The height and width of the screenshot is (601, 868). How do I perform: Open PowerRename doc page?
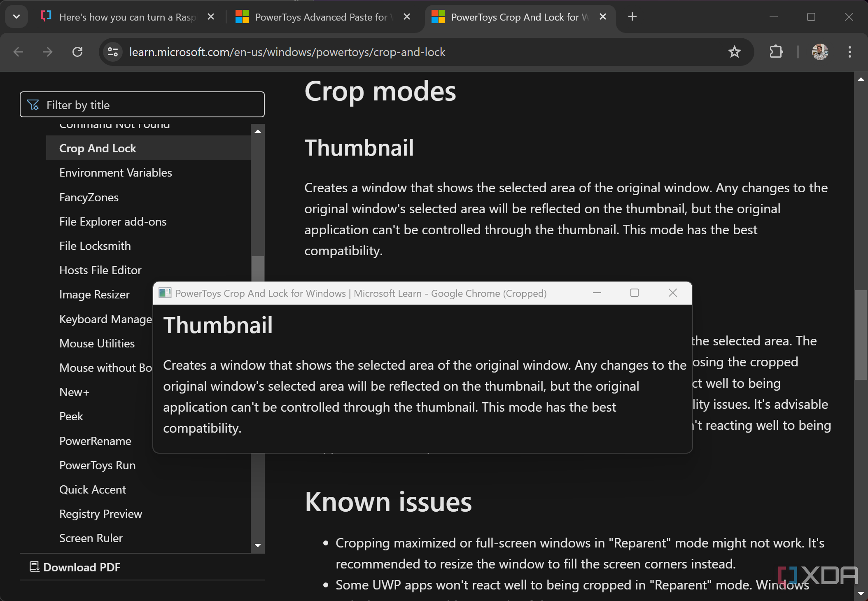click(x=96, y=441)
